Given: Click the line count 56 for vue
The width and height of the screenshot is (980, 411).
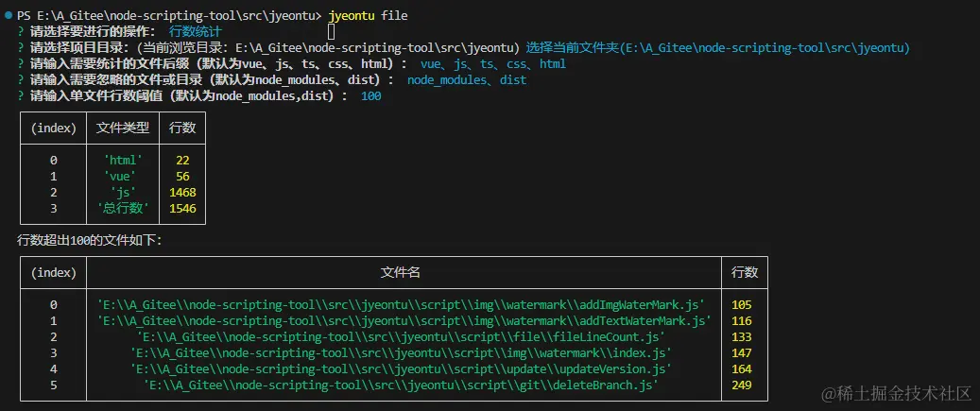Looking at the screenshot, I should [x=182, y=177].
